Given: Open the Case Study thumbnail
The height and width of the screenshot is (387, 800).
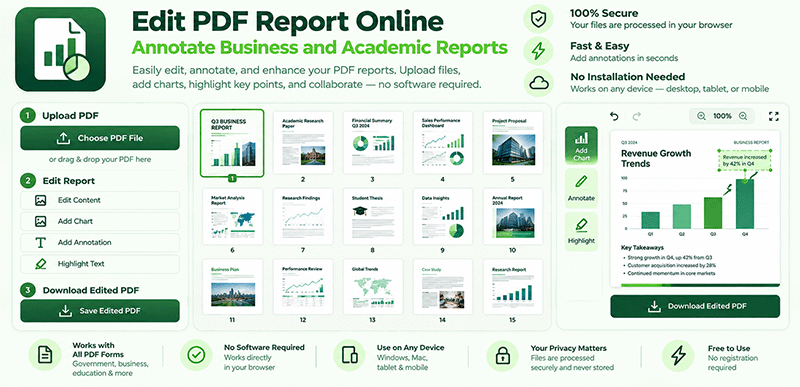Looking at the screenshot, I should [442, 287].
